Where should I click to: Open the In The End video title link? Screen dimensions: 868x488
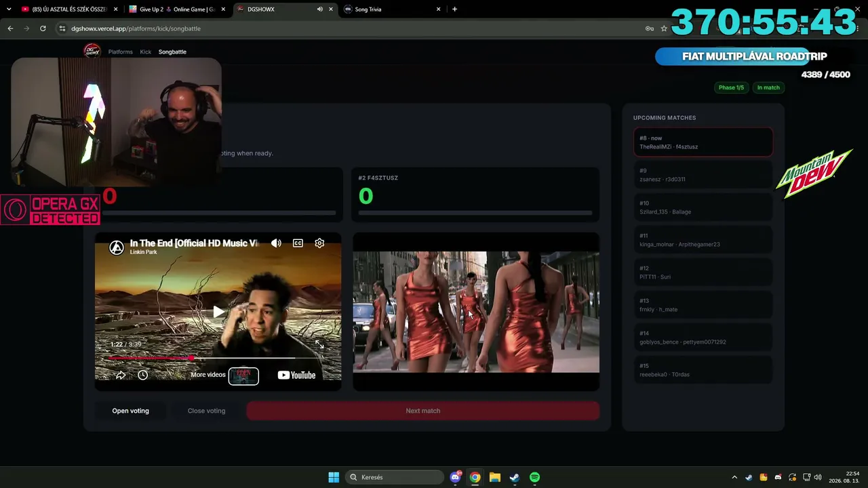point(194,243)
